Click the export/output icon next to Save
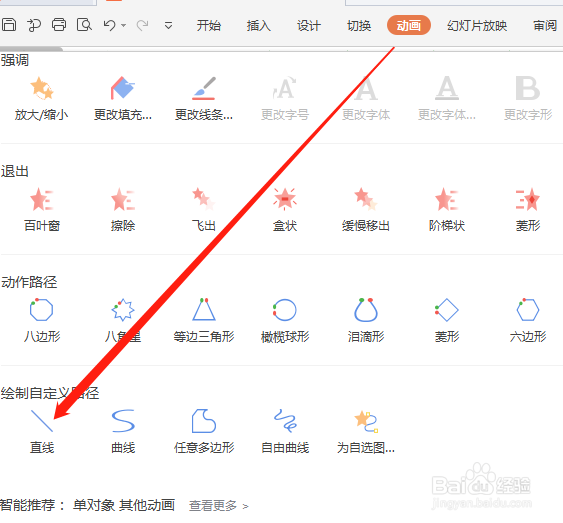The width and height of the screenshot is (563, 523). [x=34, y=25]
